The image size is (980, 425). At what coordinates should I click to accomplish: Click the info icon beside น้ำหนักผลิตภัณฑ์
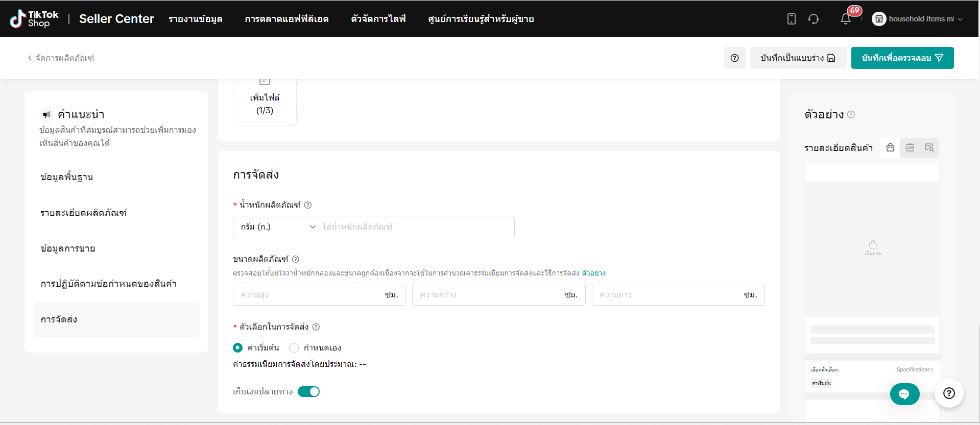point(308,205)
